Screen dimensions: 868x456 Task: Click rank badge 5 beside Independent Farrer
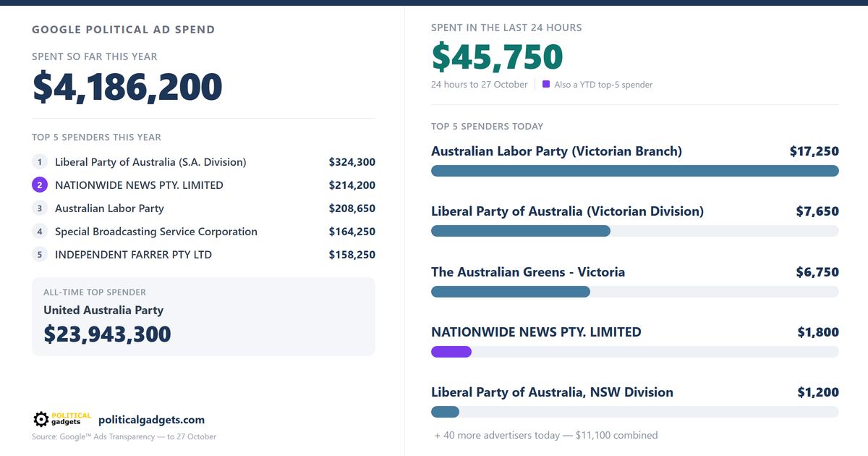click(x=40, y=255)
